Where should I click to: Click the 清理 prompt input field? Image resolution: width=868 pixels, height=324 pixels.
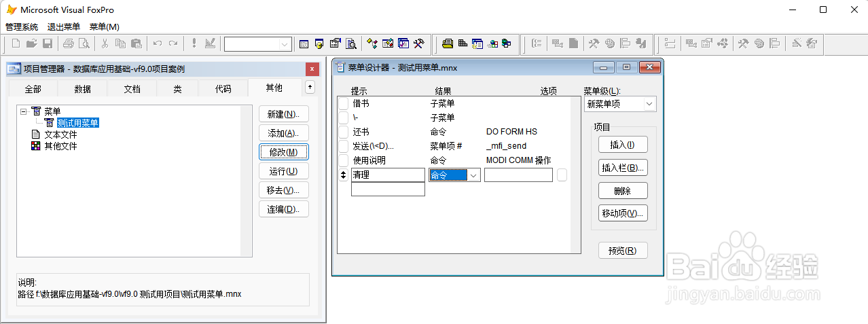[388, 175]
